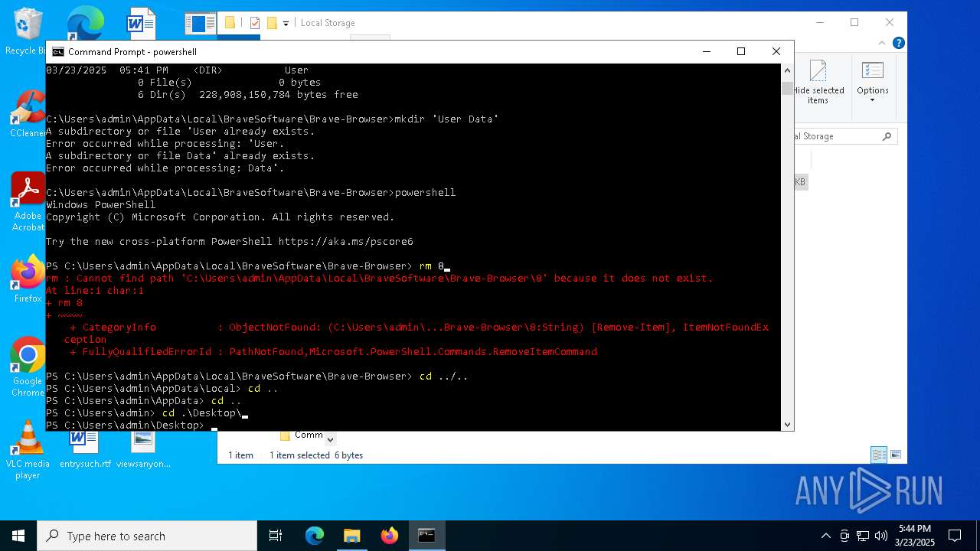The image size is (980, 551).
Task: Launch Firefox from the desktop shortcut
Action: point(28,279)
